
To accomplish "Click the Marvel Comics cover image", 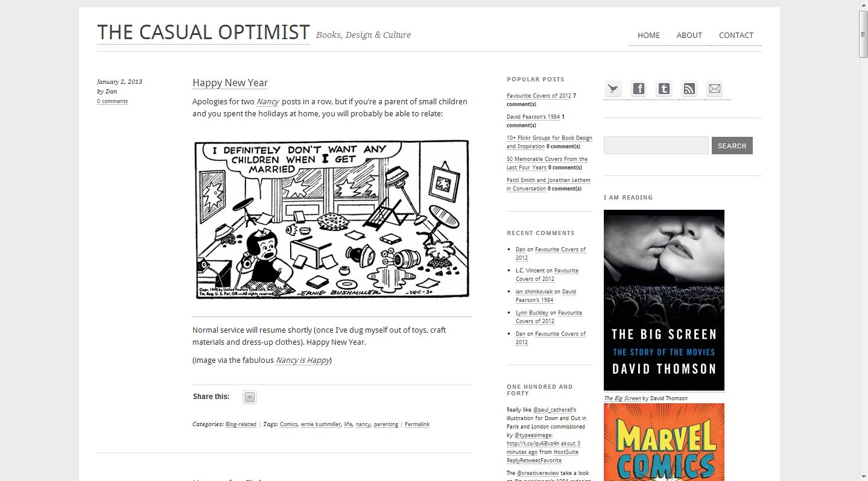I will (664, 442).
